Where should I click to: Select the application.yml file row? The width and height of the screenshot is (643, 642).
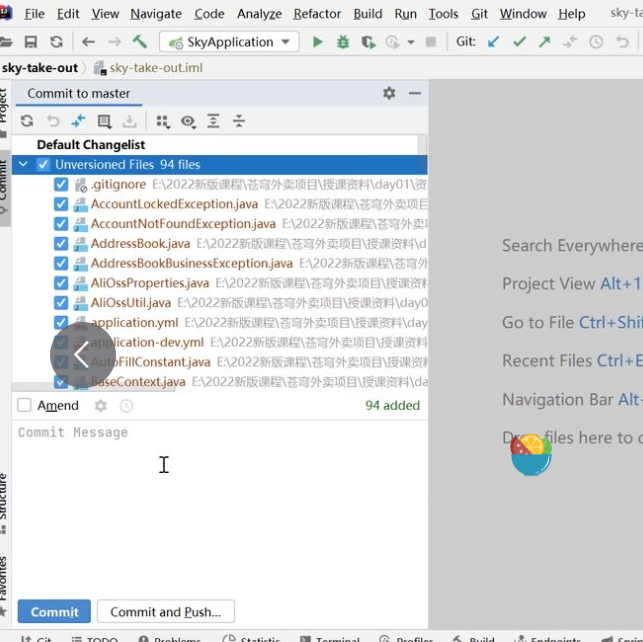point(219,323)
